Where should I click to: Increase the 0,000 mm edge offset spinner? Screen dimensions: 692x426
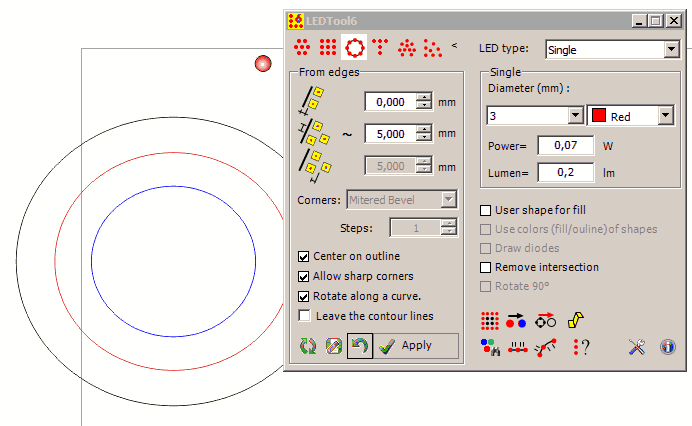pos(424,98)
